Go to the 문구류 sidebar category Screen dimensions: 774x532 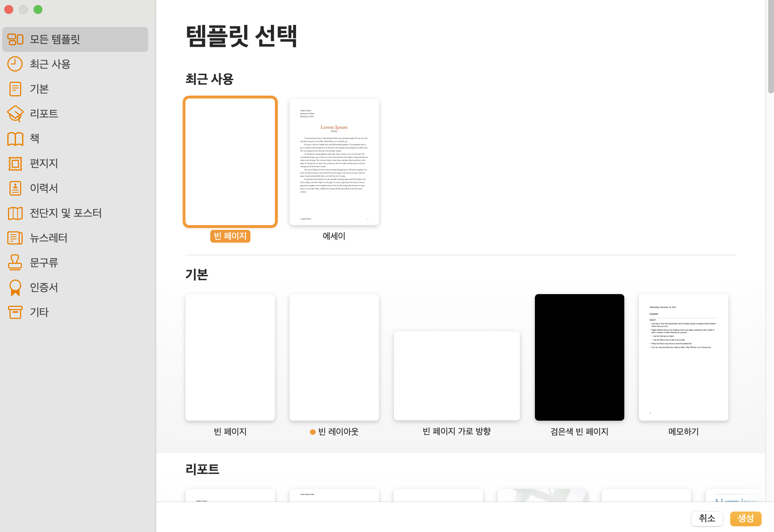pos(75,262)
